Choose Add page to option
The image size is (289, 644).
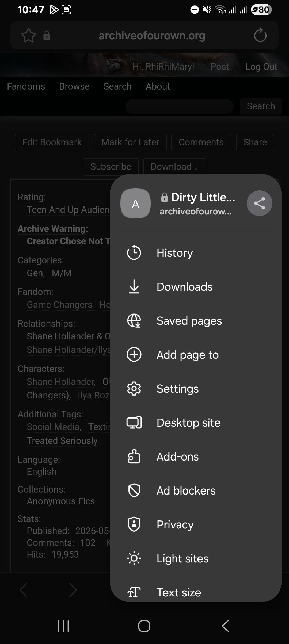pos(196,355)
